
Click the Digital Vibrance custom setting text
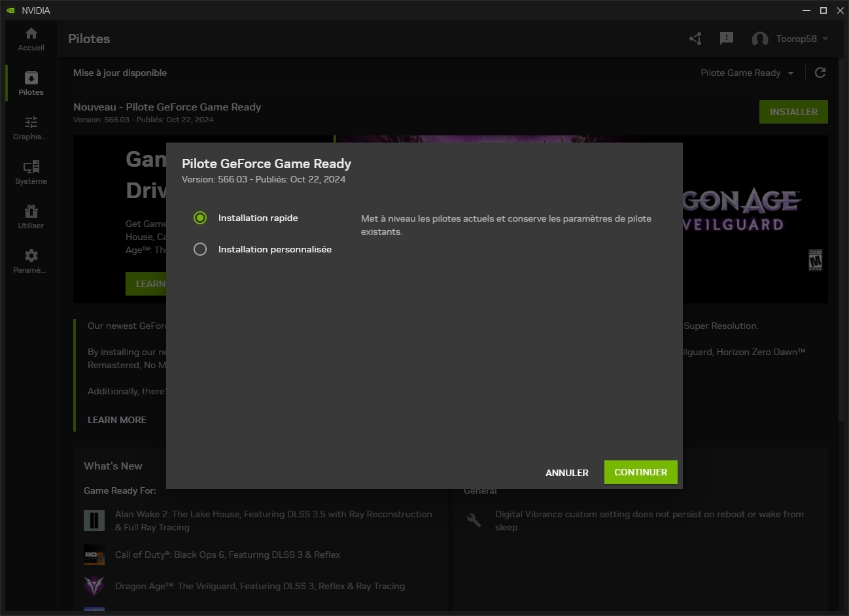point(650,521)
